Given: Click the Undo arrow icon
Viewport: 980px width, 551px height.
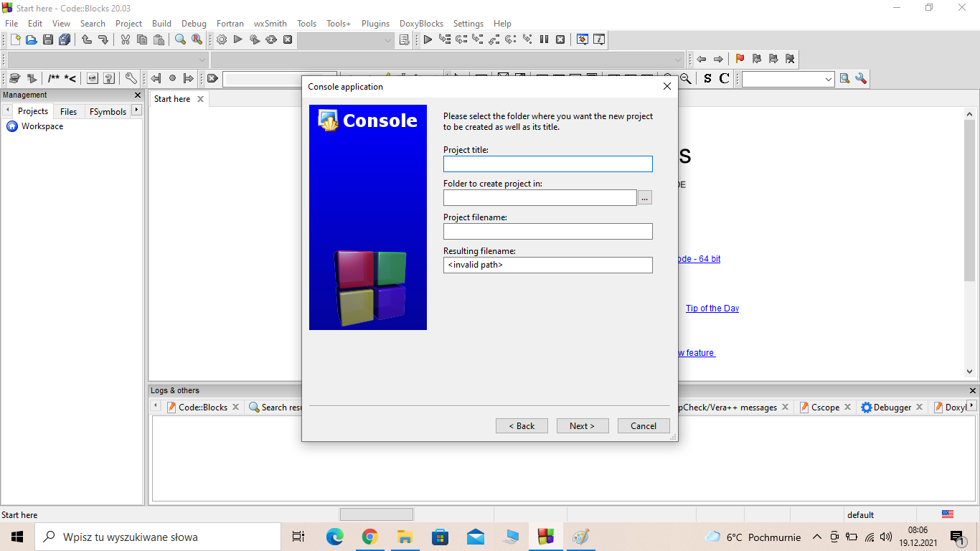Looking at the screenshot, I should [87, 40].
